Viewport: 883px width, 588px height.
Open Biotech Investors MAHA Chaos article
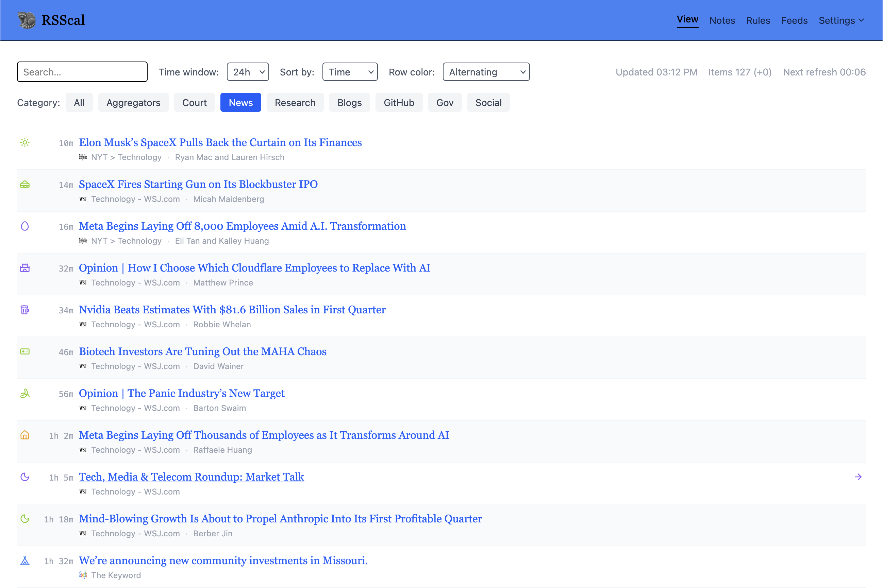coord(203,351)
